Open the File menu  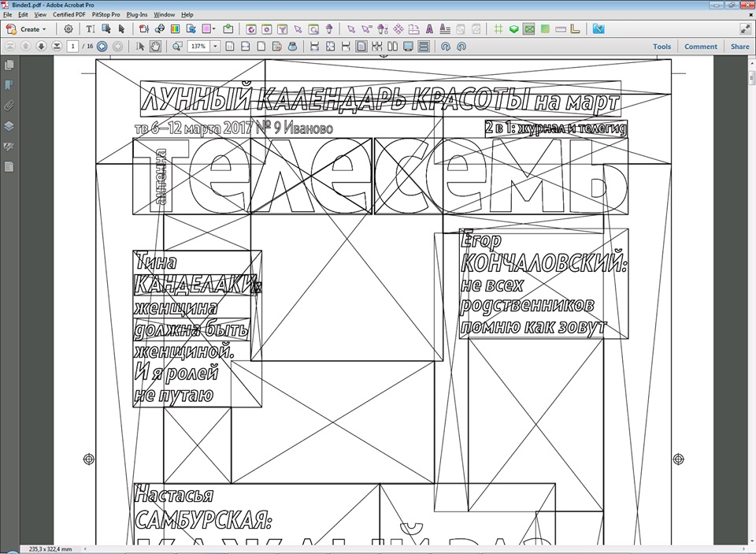click(x=8, y=14)
